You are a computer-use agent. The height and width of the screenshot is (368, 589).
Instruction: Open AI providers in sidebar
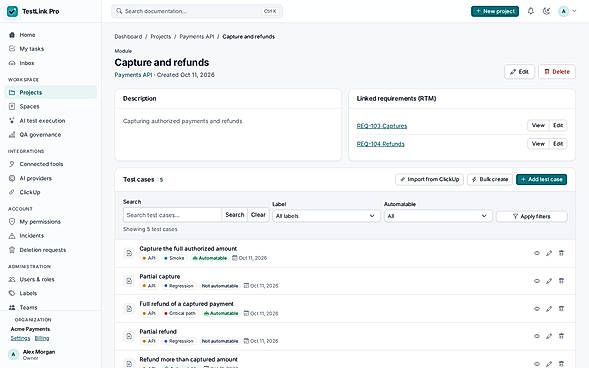click(50, 178)
